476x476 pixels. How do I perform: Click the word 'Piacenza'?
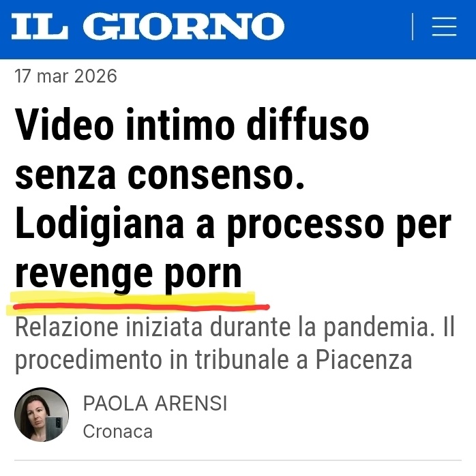click(363, 360)
